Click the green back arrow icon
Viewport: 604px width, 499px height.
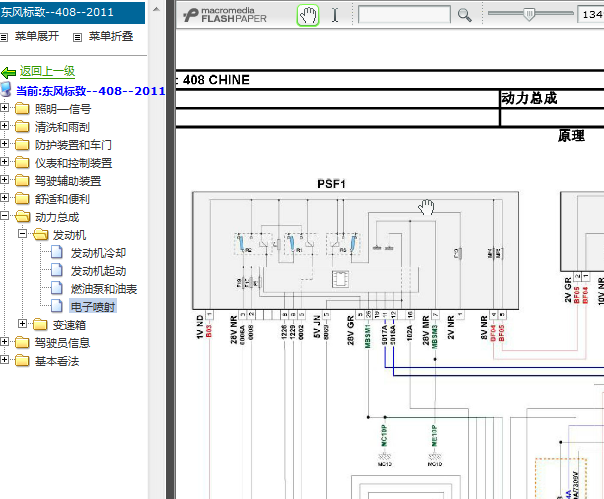pos(8,72)
